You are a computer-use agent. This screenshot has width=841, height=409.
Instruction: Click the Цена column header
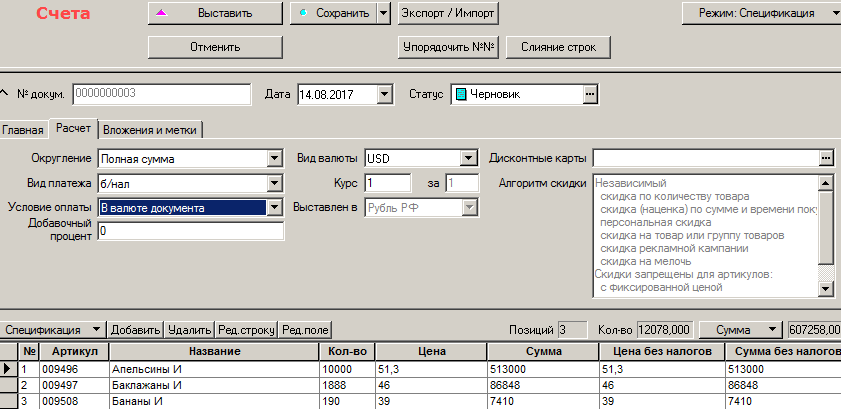pyautogui.click(x=432, y=352)
